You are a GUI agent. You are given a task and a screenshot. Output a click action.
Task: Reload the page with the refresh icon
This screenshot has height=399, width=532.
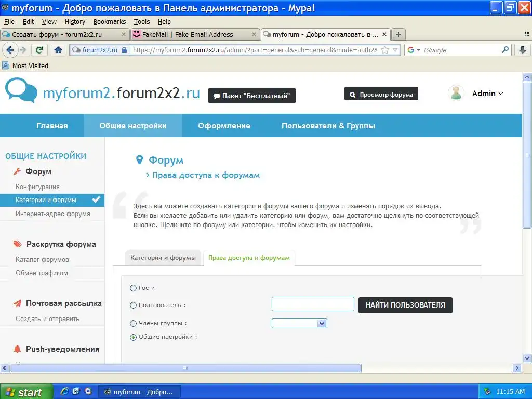pyautogui.click(x=39, y=50)
